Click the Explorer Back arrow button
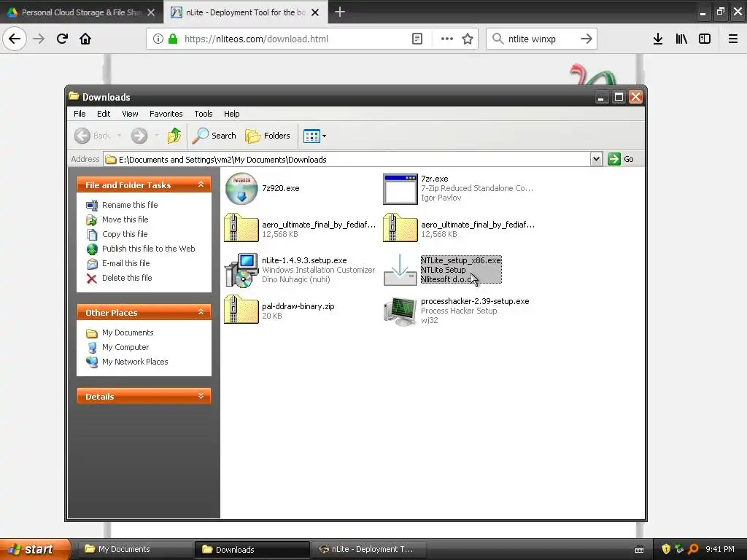The image size is (747, 560). pyautogui.click(x=82, y=136)
